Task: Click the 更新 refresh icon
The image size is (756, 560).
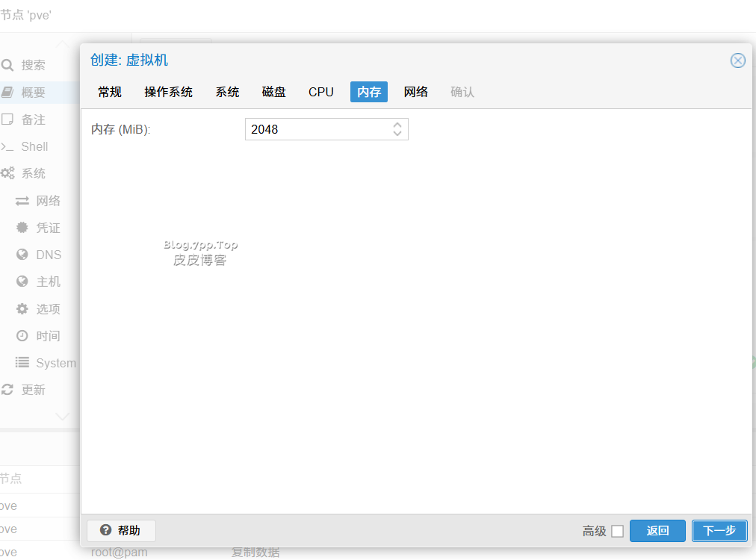Action: [7, 390]
